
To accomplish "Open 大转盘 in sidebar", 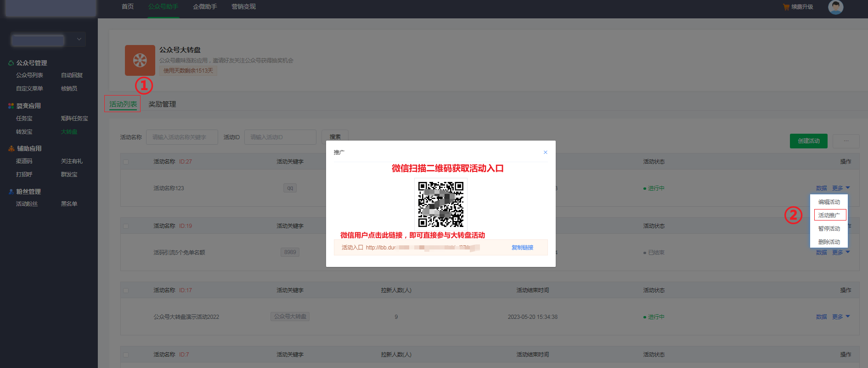I will [69, 131].
